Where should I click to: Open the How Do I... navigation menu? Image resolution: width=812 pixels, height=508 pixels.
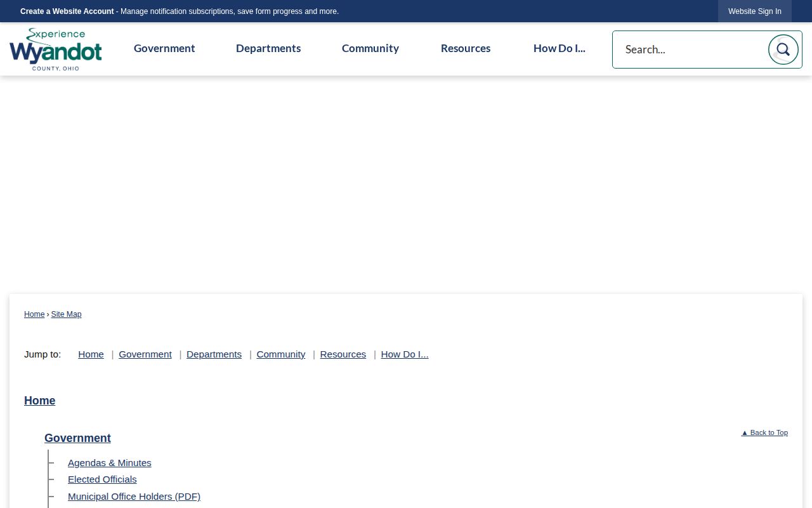[559, 48]
